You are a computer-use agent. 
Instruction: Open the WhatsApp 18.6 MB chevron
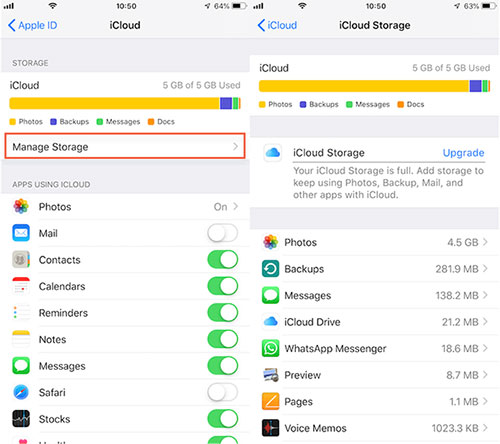click(x=485, y=348)
